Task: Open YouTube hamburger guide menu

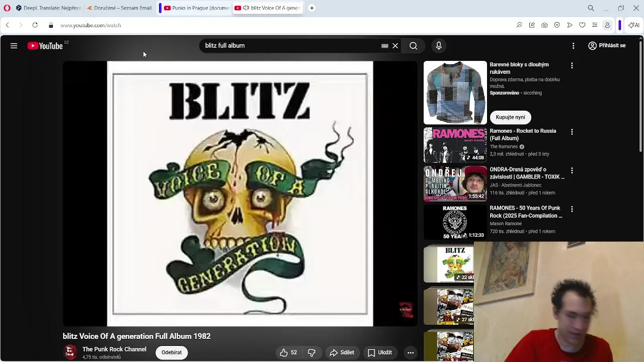Action: pos(14,46)
